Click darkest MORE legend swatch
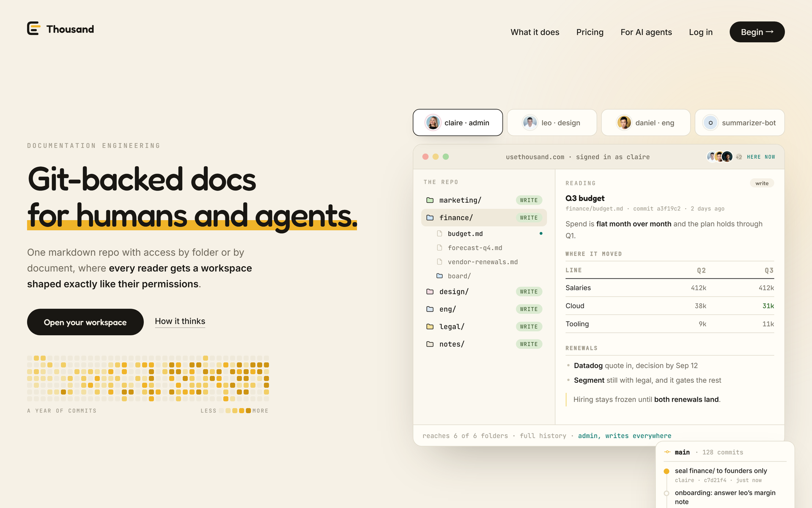The image size is (812, 508). point(248,411)
